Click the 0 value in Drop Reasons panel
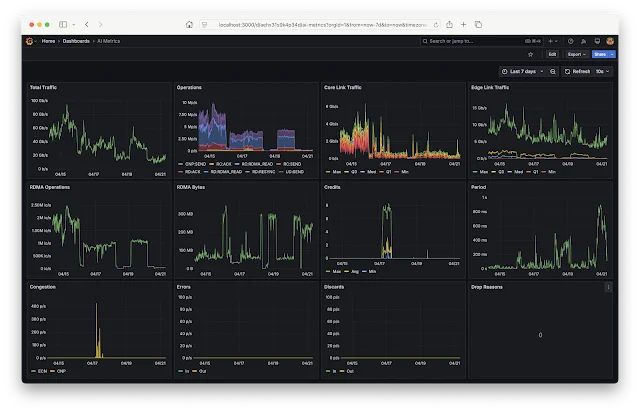Image resolution: width=640 pixels, height=412 pixels. (x=540, y=335)
